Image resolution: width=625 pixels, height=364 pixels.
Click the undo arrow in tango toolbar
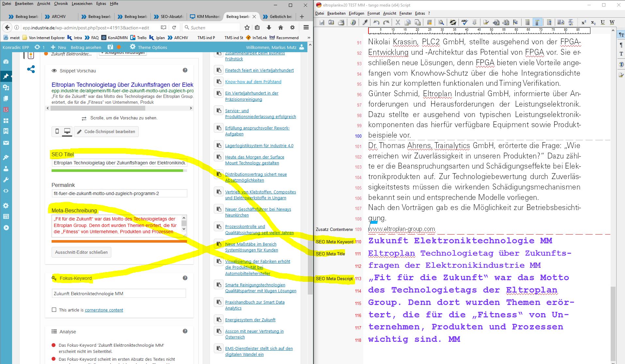click(x=376, y=22)
